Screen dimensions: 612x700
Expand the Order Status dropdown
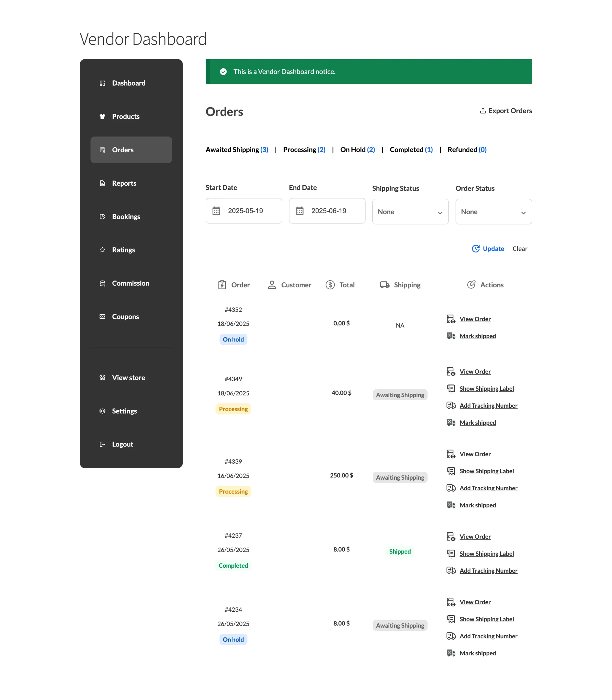(493, 212)
